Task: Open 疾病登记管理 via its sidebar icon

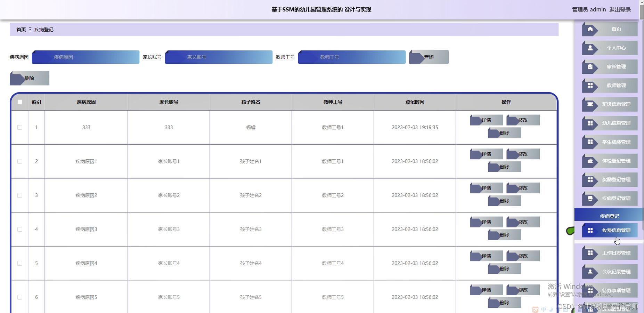Action: tap(590, 199)
